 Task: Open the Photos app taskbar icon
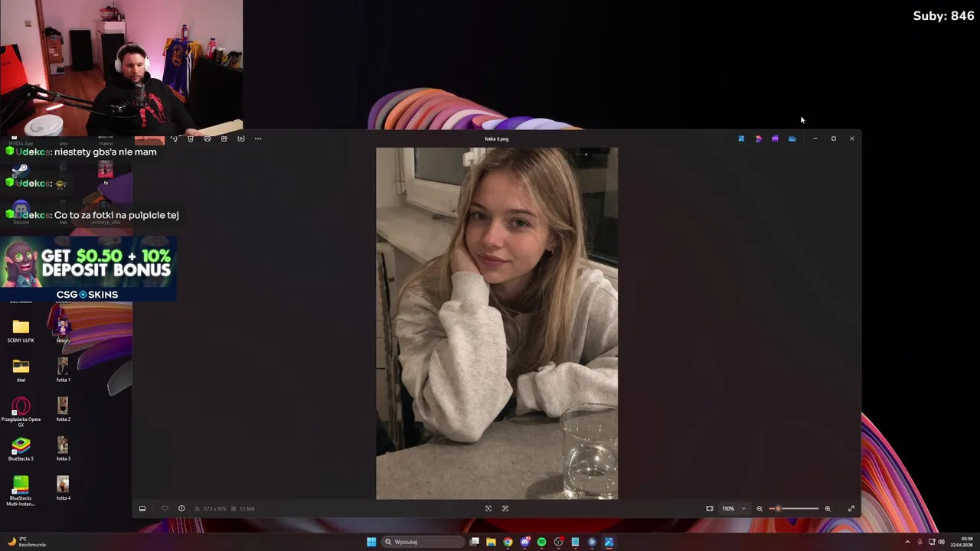[609, 542]
